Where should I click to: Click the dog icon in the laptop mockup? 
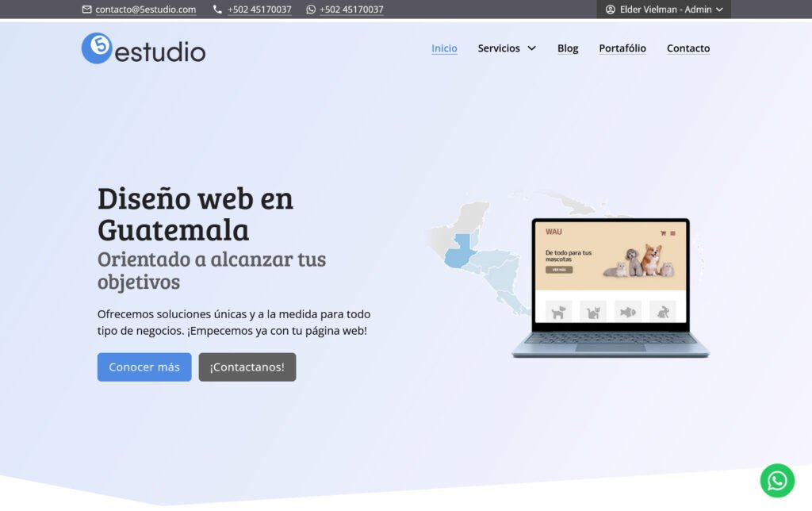click(x=558, y=312)
